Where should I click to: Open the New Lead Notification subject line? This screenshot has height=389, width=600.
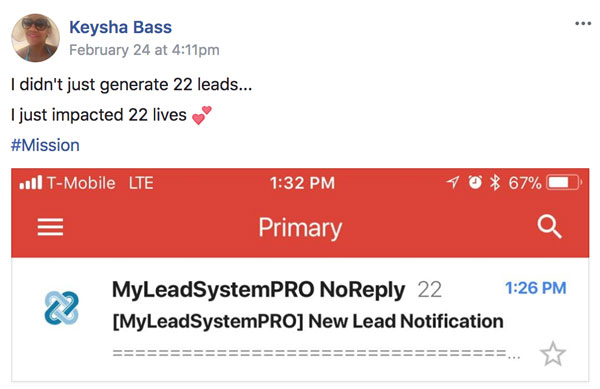pyautogui.click(x=308, y=321)
